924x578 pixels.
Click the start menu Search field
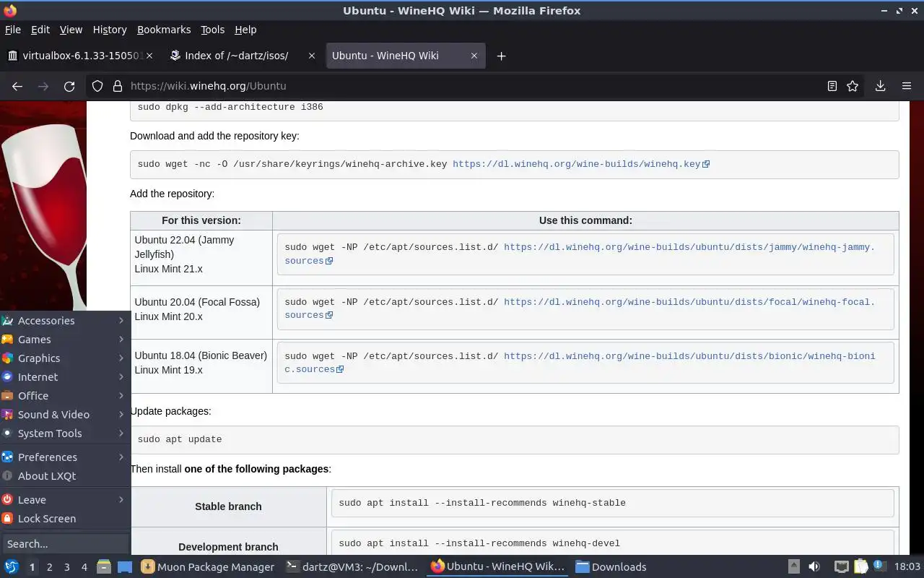pos(64,543)
